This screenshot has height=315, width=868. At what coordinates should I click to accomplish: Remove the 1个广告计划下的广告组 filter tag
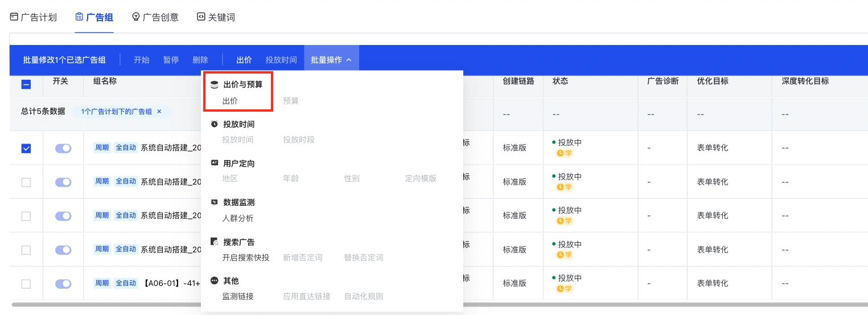[159, 112]
